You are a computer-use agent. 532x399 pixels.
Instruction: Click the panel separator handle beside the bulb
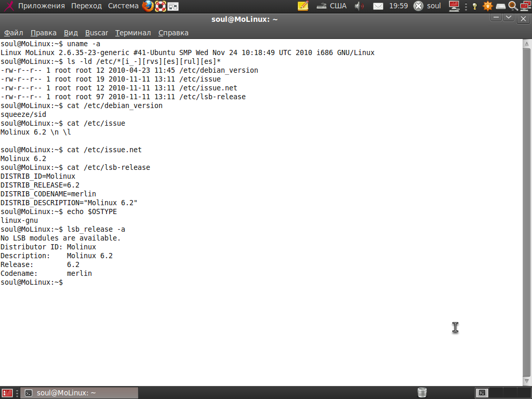[x=466, y=6]
